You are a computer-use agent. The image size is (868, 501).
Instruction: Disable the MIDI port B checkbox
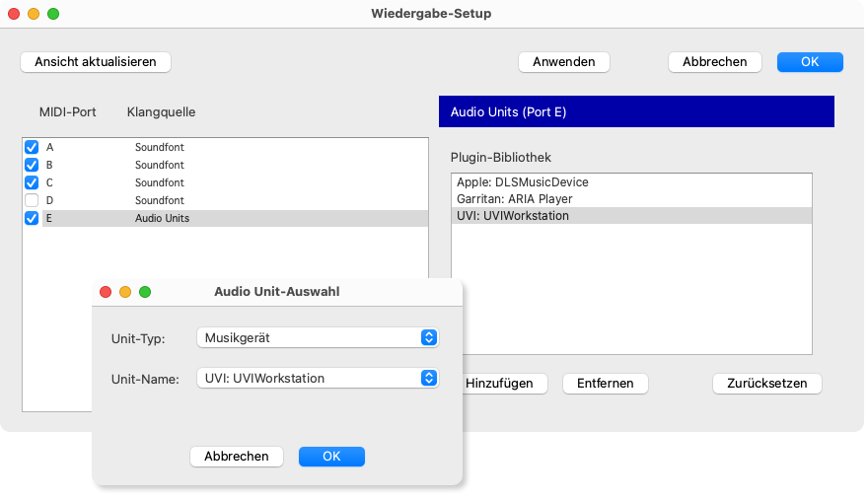pyautogui.click(x=32, y=166)
